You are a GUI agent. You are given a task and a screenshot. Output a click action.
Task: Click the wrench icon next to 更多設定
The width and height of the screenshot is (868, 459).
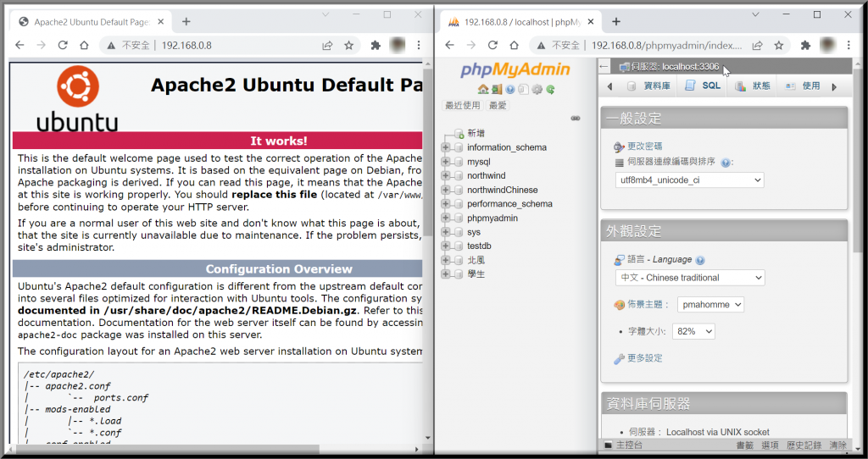pos(619,359)
